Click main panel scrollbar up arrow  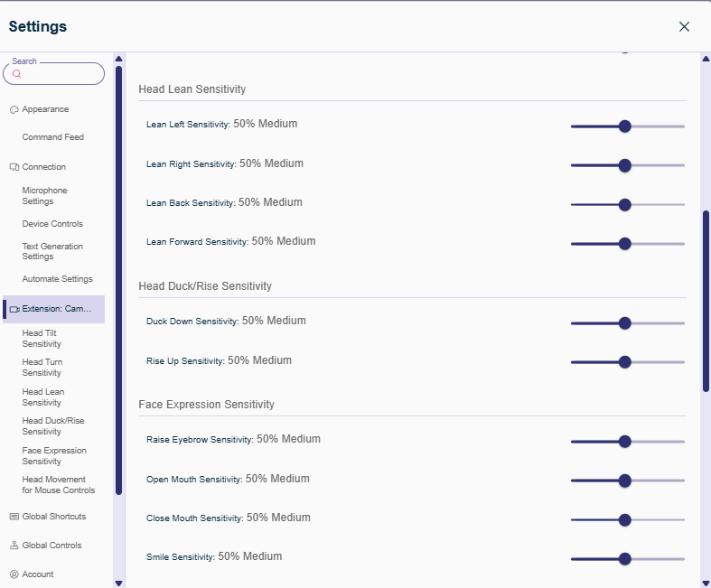point(706,59)
